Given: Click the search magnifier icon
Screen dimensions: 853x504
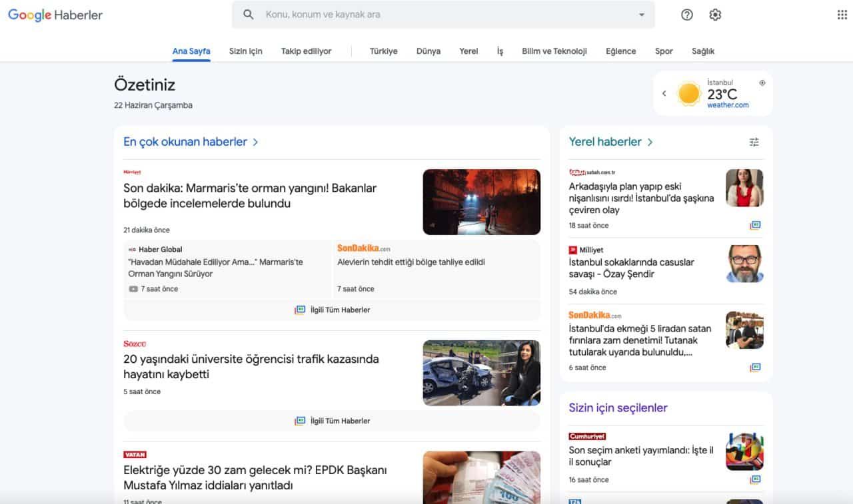Looking at the screenshot, I should tap(249, 15).
